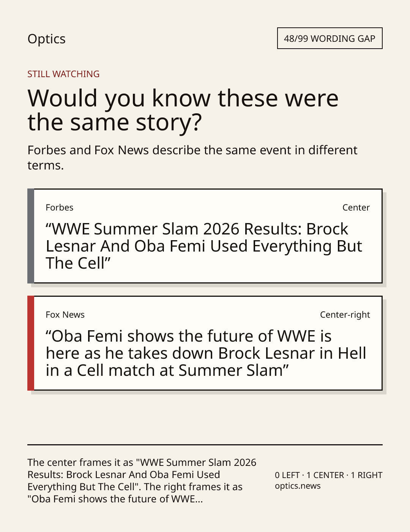Click the 0 LEFT · 1 CENTER · 1 RIGHT tally
The width and height of the screenshot is (410, 532).
click(329, 475)
